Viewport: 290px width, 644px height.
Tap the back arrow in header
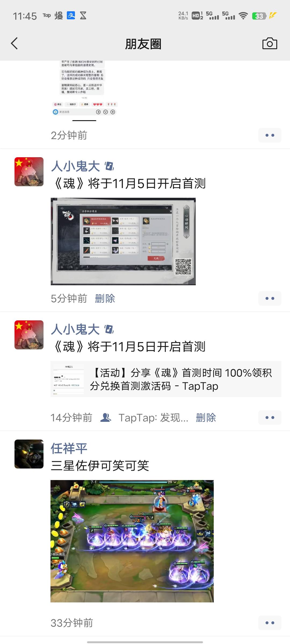(15, 43)
